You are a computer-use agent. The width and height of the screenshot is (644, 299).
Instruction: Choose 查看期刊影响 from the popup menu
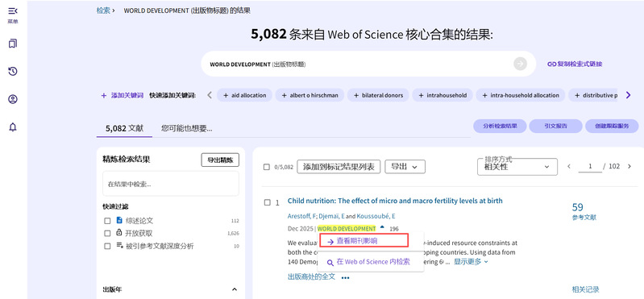pos(363,241)
